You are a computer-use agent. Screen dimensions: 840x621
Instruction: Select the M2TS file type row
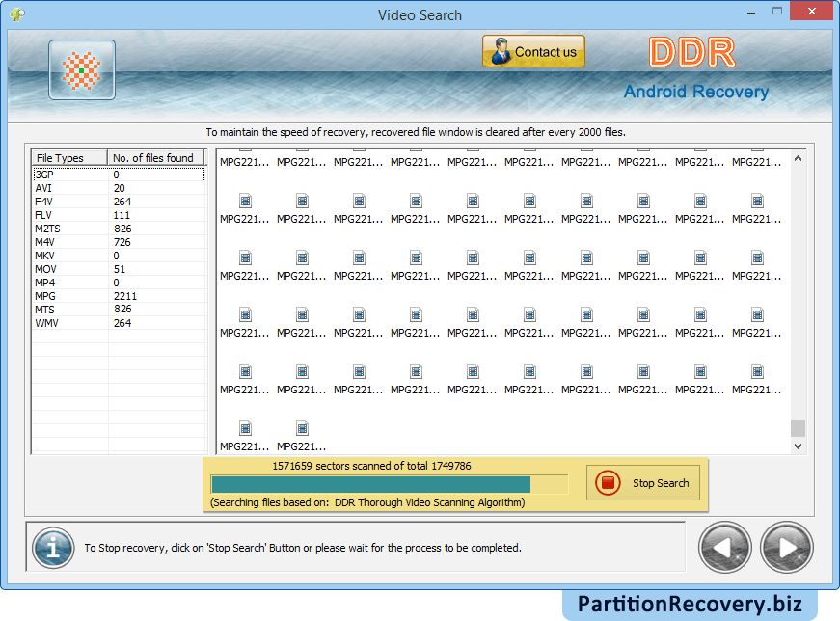point(119,229)
